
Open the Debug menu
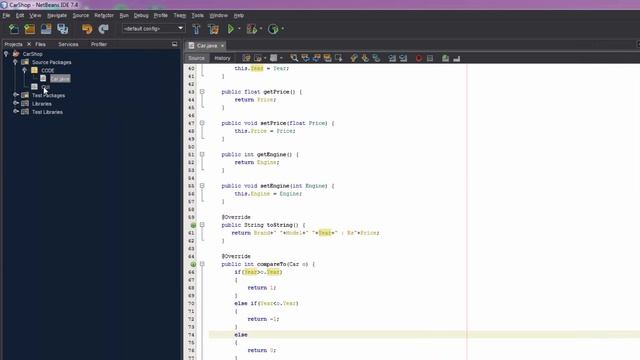click(141, 16)
